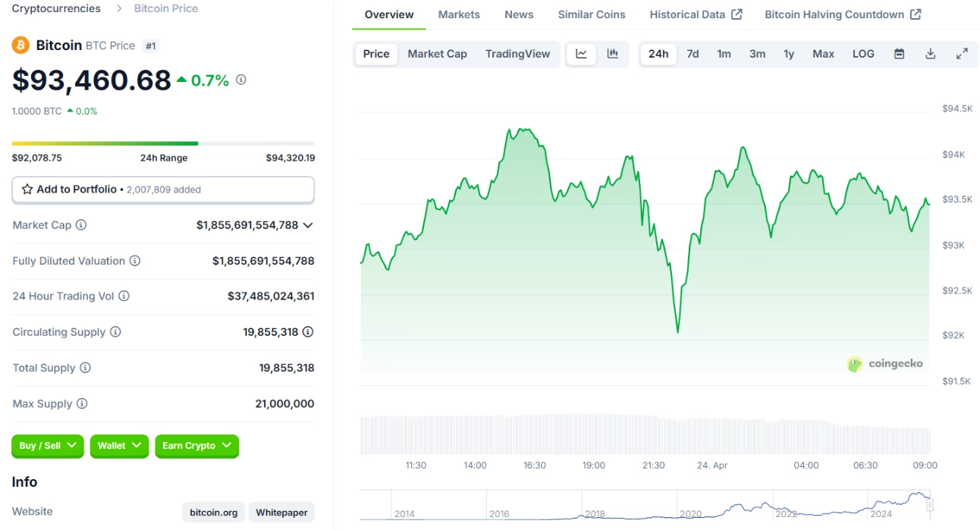Select Price chart mode

[x=376, y=54]
